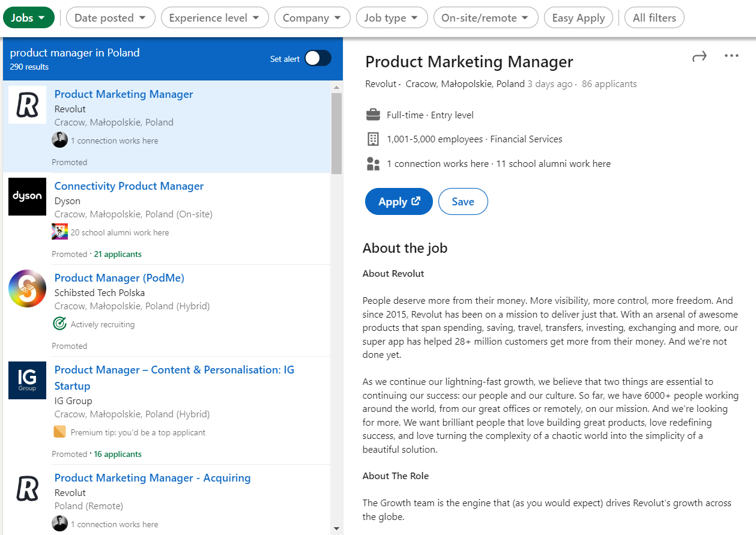This screenshot has width=756, height=535.
Task: Click the job list scrollbar thumb
Action: [336, 132]
